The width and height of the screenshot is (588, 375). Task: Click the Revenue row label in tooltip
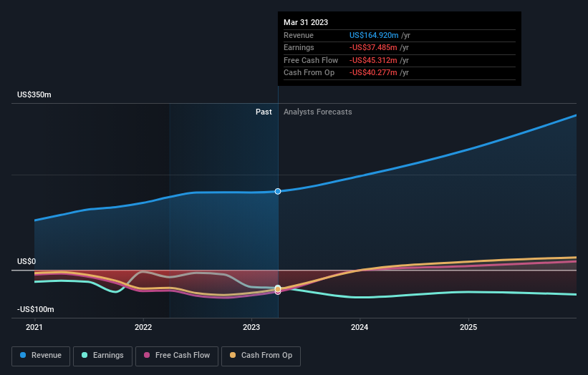tap(299, 35)
